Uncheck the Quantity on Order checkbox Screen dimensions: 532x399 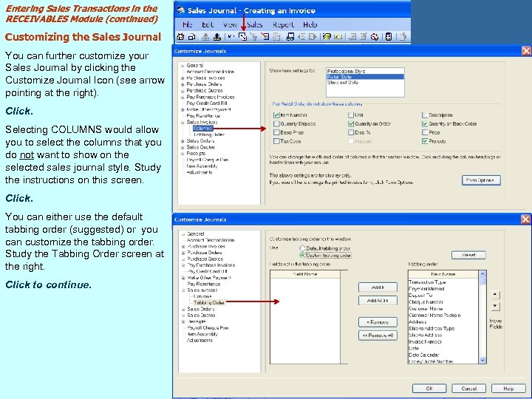(x=351, y=124)
